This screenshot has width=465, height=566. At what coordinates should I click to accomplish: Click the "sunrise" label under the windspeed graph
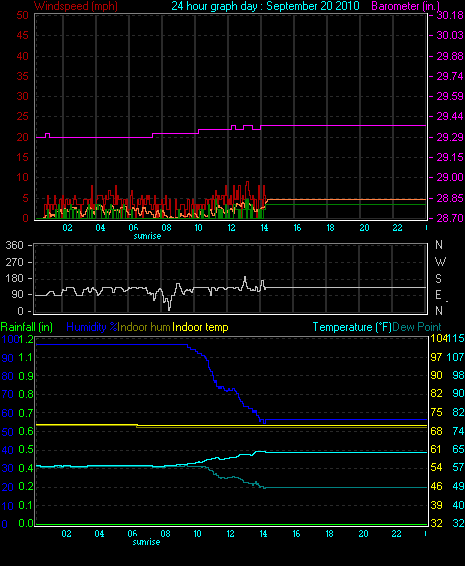tap(147, 236)
